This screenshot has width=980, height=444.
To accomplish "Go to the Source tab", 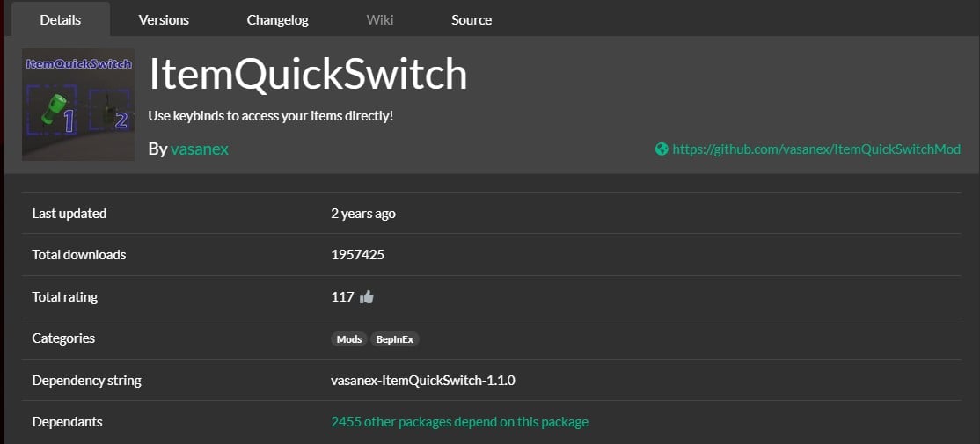I will [x=472, y=19].
